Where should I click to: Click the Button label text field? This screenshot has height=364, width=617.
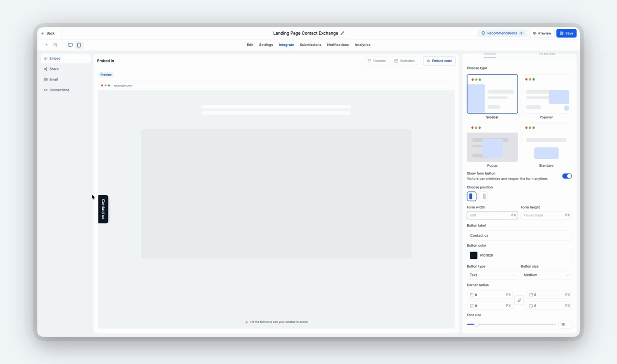519,235
